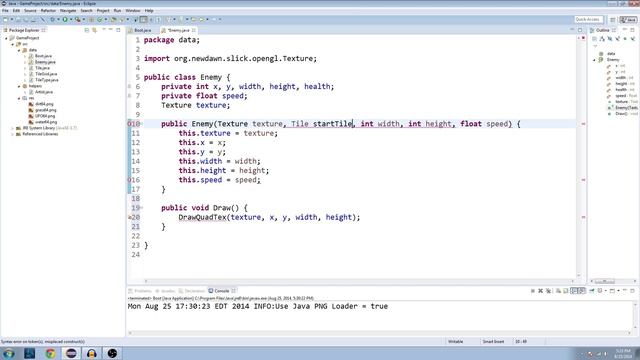Collapse the src folder node
This screenshot has height=360, width=640.
(x=13, y=44)
